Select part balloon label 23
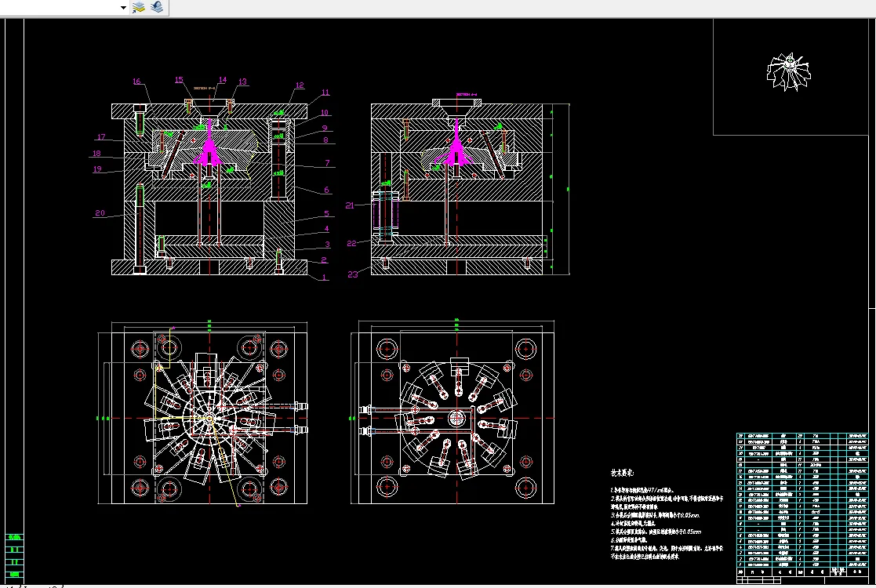 tap(353, 274)
